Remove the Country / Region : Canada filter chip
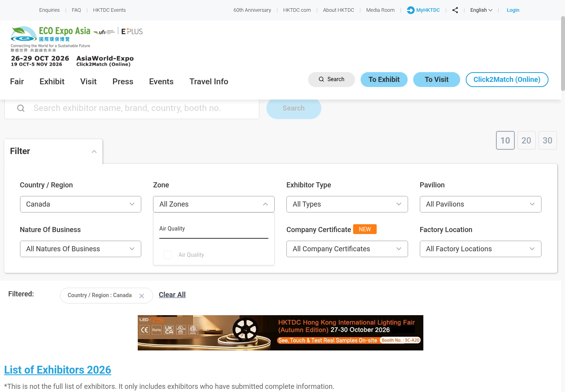 click(142, 296)
